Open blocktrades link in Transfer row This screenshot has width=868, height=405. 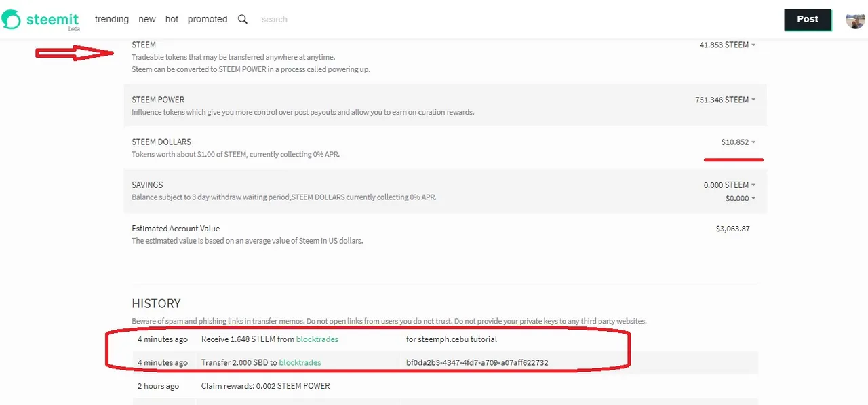[x=300, y=362]
